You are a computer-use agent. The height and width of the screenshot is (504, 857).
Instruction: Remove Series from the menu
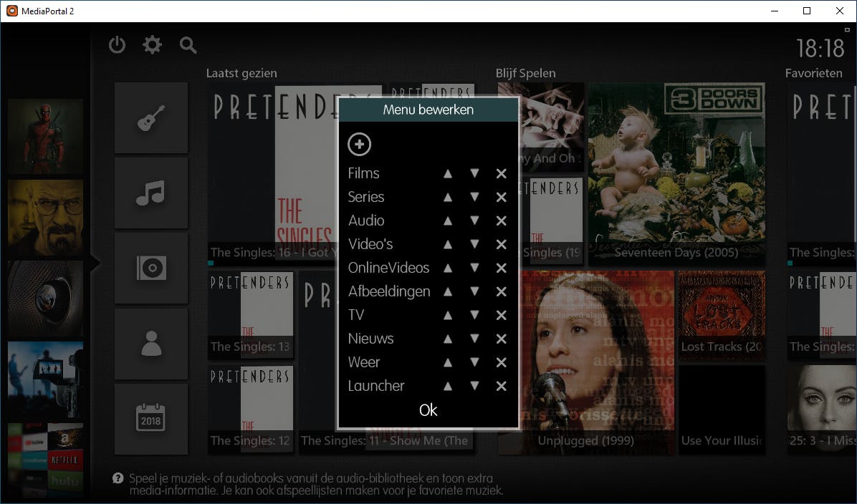coord(501,197)
